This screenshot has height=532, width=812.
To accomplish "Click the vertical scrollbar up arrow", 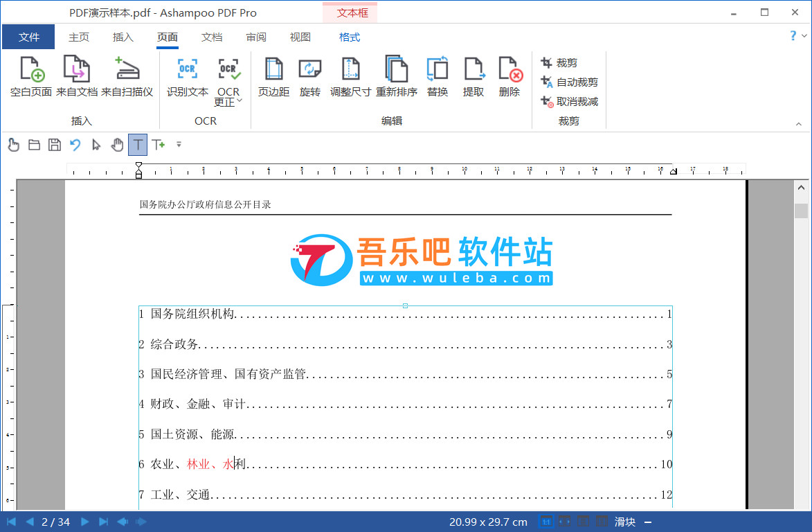I will [801, 188].
